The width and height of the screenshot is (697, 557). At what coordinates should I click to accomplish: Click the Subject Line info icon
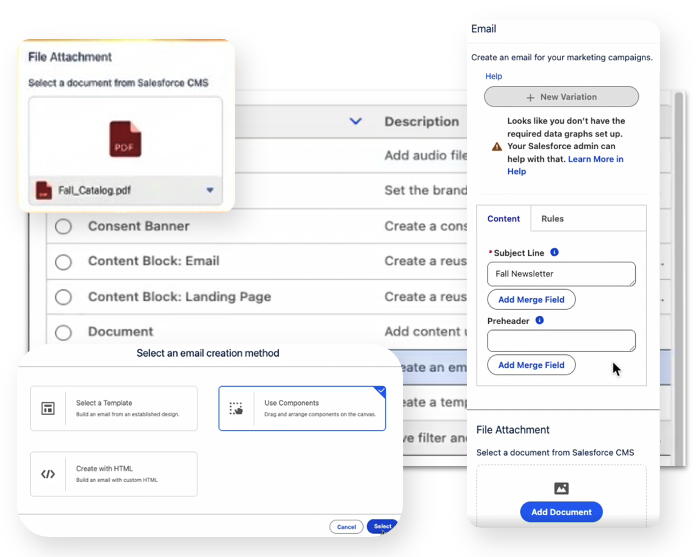pos(555,253)
